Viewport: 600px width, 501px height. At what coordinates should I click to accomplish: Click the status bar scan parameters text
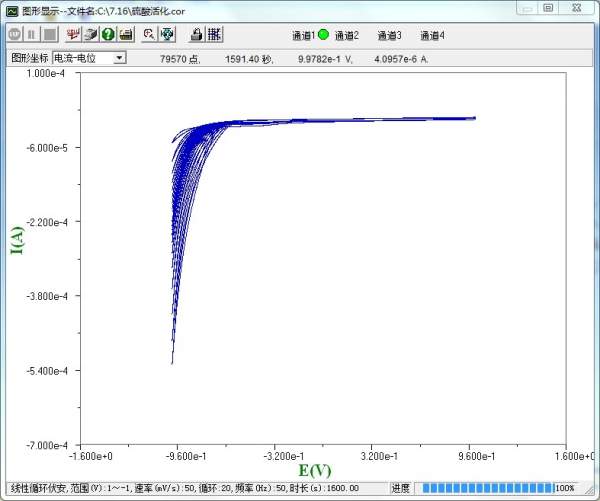(185, 488)
